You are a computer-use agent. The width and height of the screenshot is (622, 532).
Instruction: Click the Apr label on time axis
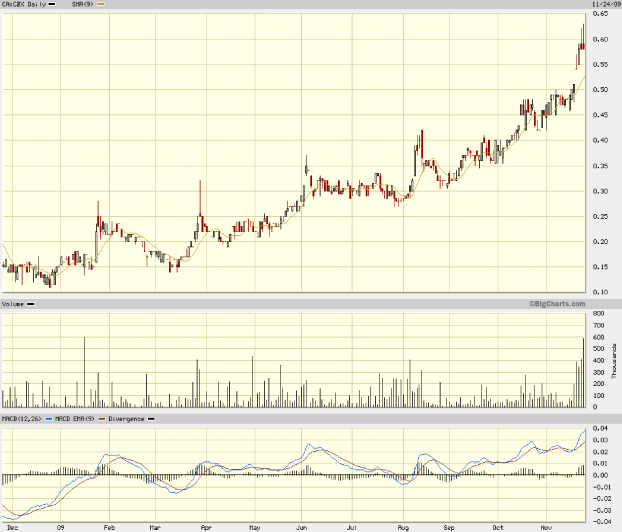205,526
